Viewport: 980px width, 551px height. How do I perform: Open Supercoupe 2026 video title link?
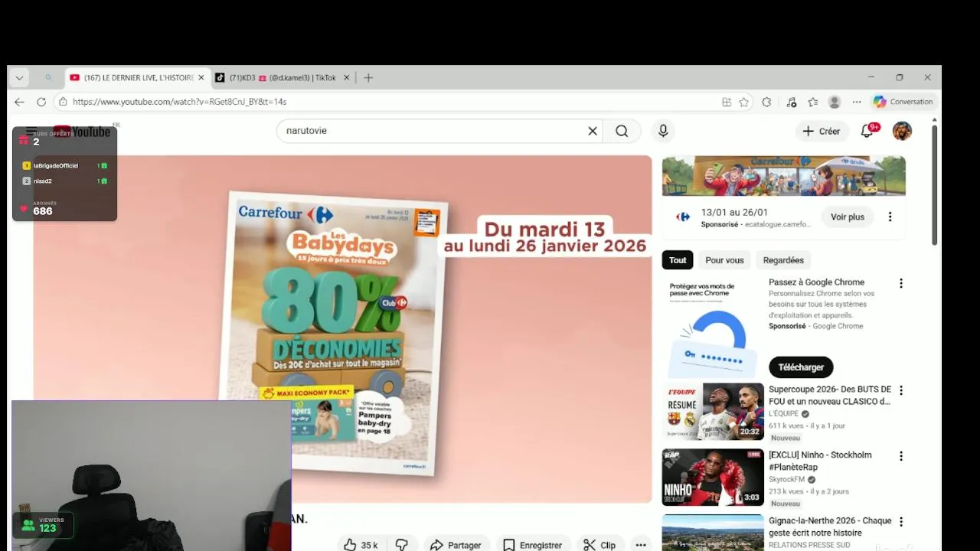pos(830,395)
